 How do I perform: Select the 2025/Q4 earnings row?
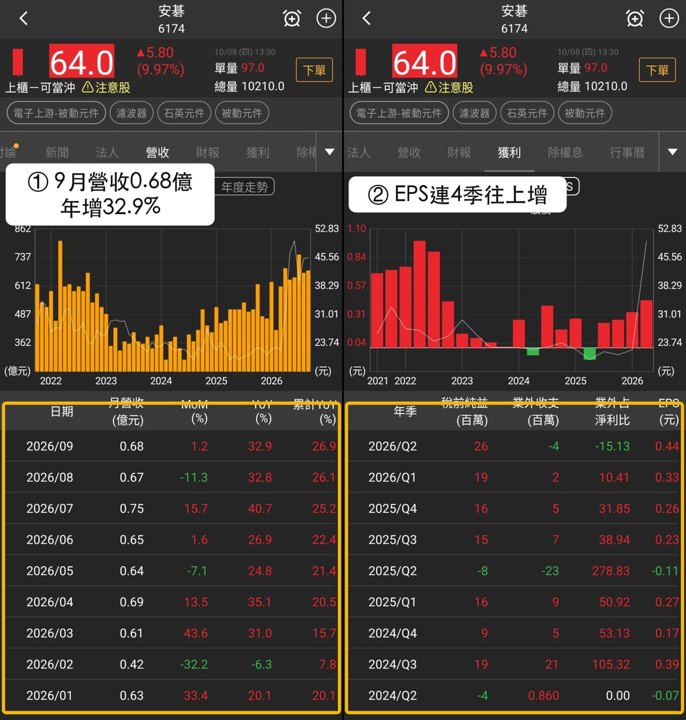(514, 508)
